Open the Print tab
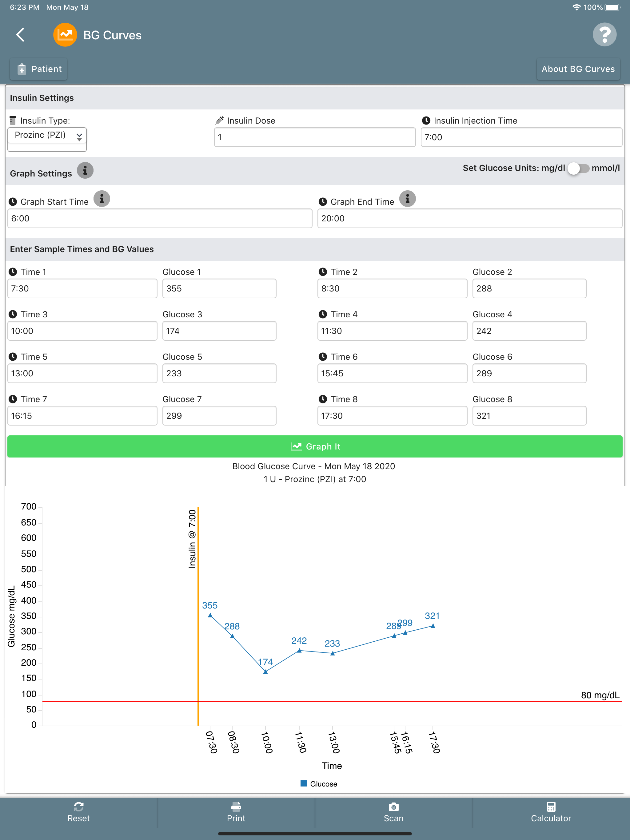Viewport: 630px width, 840px height. [236, 813]
